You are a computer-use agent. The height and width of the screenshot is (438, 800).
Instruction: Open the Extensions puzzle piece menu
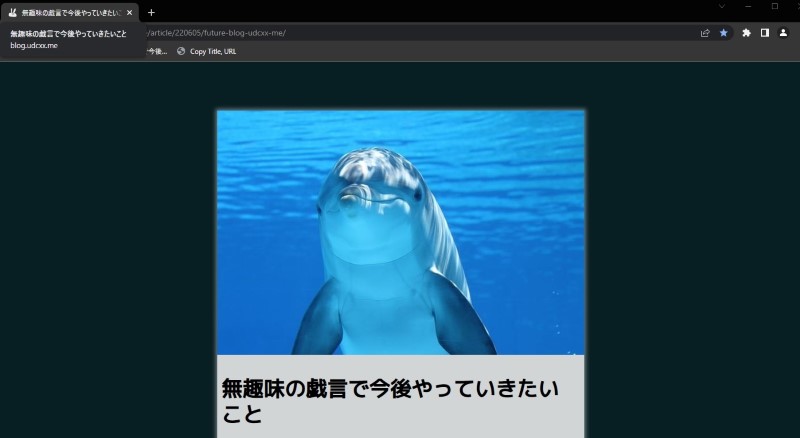[746, 33]
